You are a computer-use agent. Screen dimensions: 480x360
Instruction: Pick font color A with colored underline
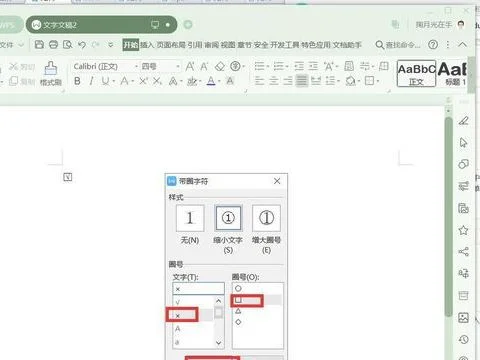[210, 81]
